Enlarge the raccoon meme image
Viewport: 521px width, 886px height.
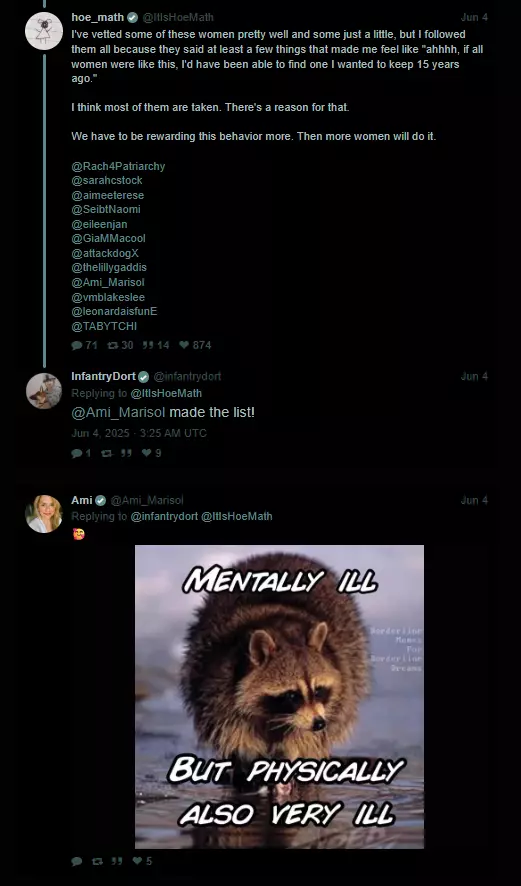[x=279, y=697]
